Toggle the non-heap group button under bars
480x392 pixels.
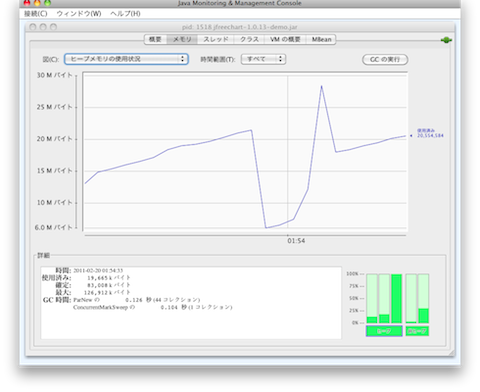pyautogui.click(x=417, y=331)
